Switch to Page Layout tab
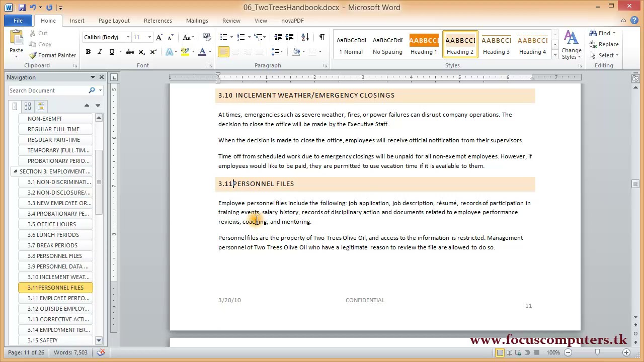Screen dimensions: 644x362 114,21
